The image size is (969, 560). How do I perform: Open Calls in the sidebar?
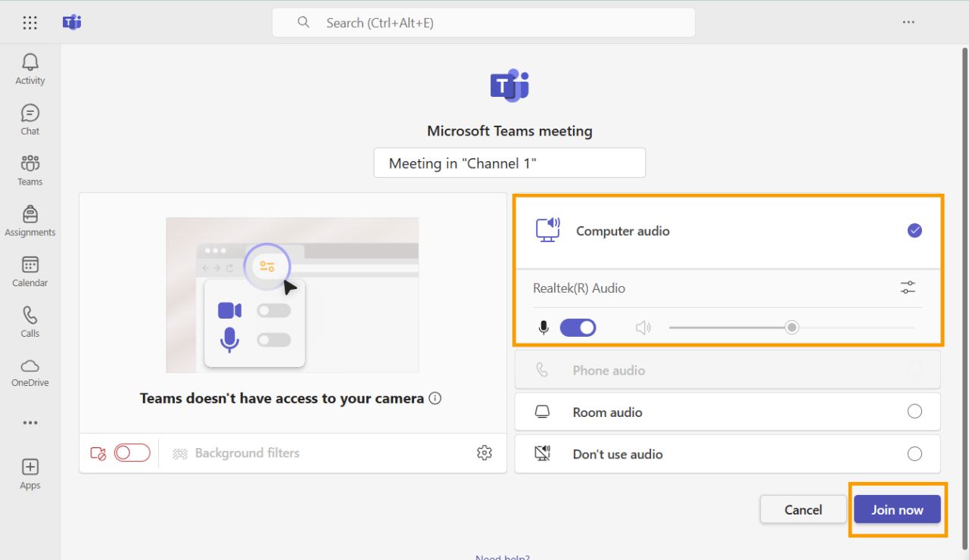click(x=30, y=322)
